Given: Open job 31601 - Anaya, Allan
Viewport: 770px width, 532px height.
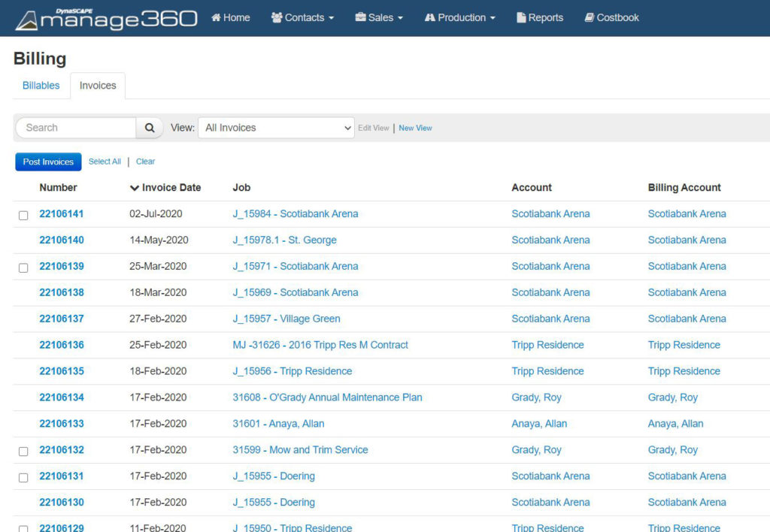Looking at the screenshot, I should [278, 424].
